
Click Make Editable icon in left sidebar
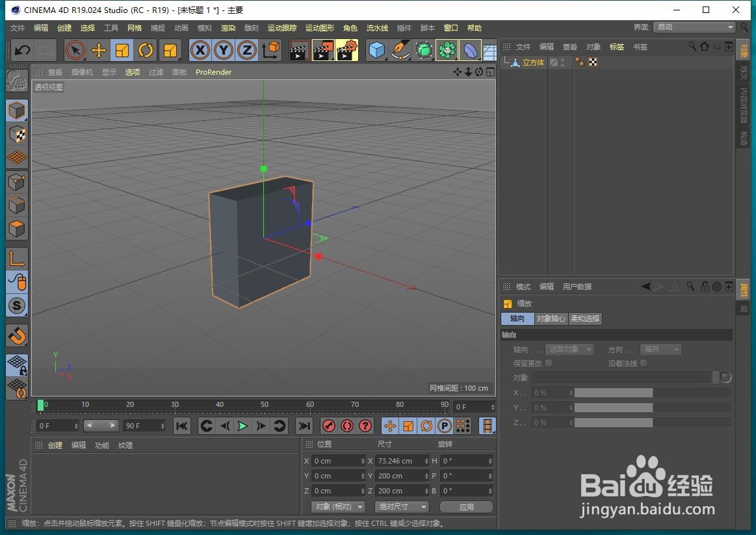coord(17,81)
